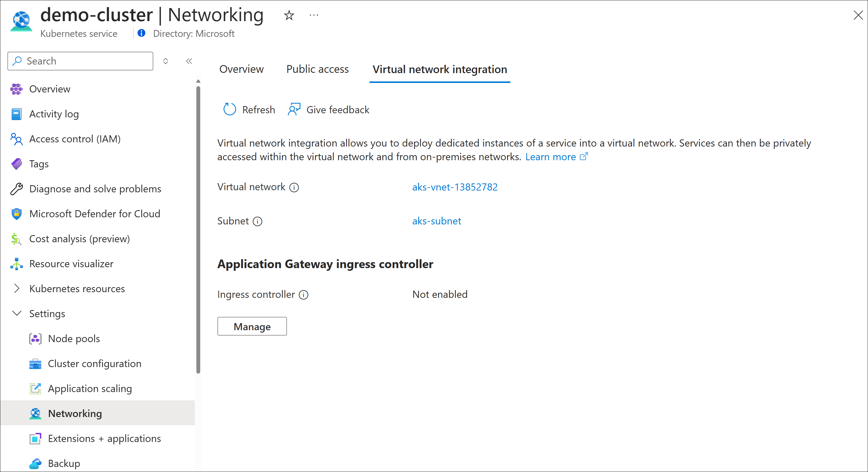Click the Access control IAM icon
The height and width of the screenshot is (472, 868).
point(16,138)
